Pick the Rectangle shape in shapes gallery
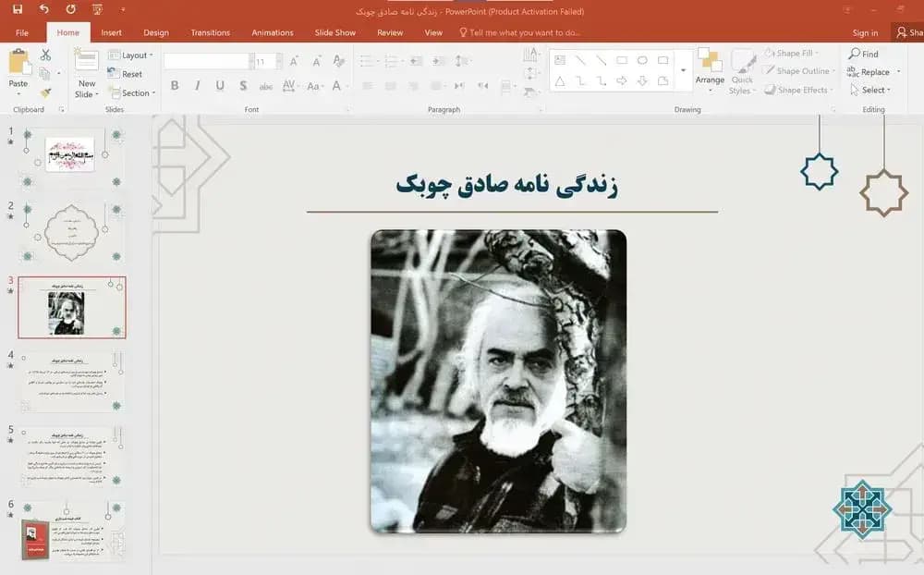The width and height of the screenshot is (924, 575). [622, 60]
